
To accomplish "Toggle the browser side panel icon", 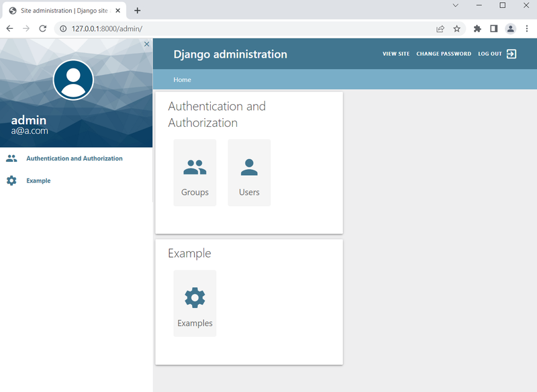I will (493, 29).
